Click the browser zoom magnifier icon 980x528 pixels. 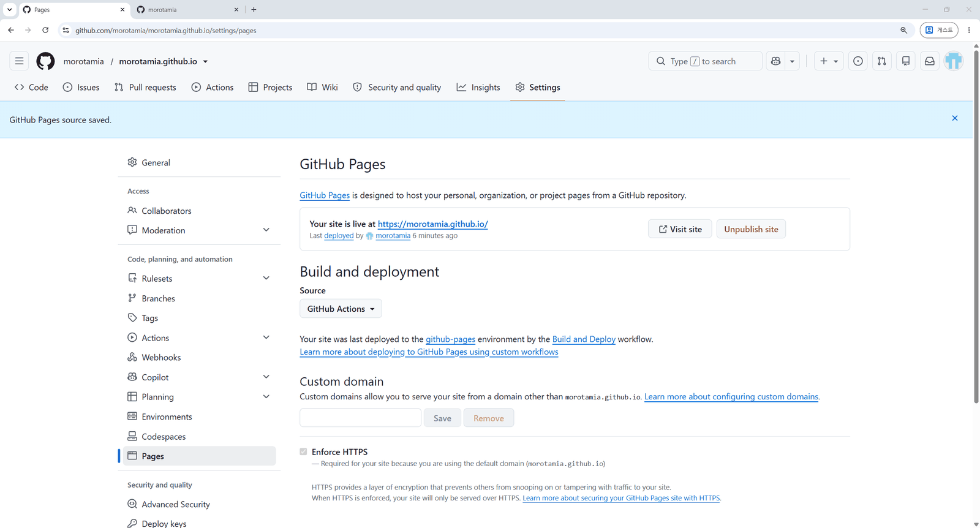click(x=903, y=30)
